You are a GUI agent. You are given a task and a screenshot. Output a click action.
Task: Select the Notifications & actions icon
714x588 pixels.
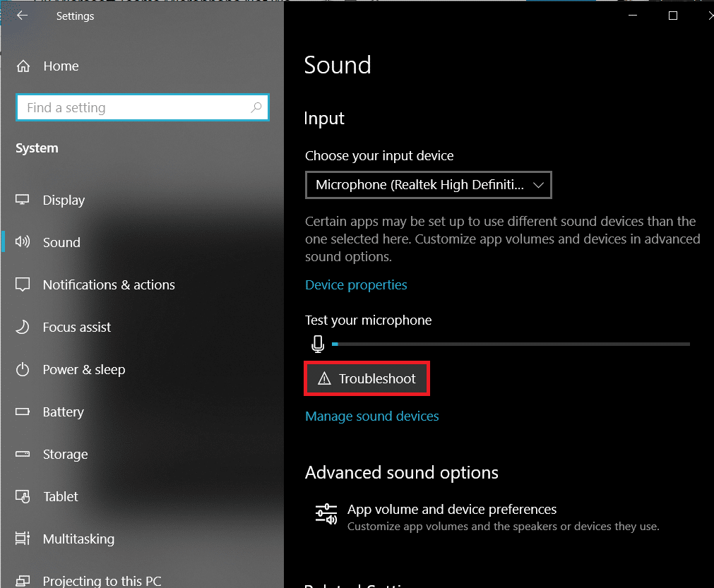pyautogui.click(x=22, y=284)
